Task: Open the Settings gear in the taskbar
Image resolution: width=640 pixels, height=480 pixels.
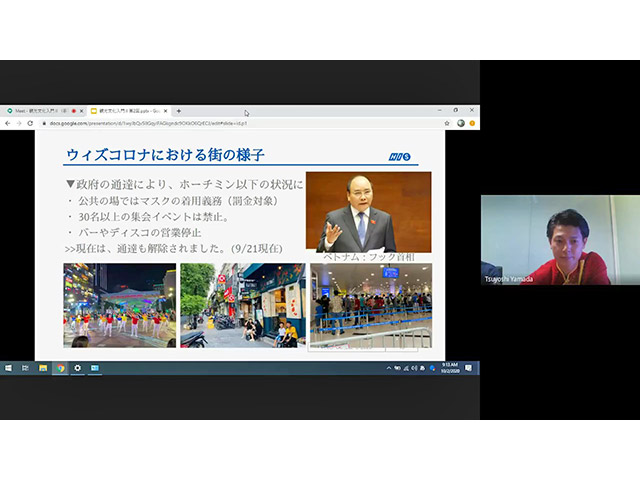Action: (x=77, y=368)
